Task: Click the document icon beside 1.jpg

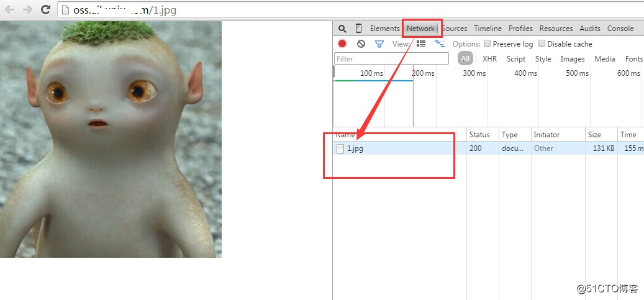Action: click(340, 149)
